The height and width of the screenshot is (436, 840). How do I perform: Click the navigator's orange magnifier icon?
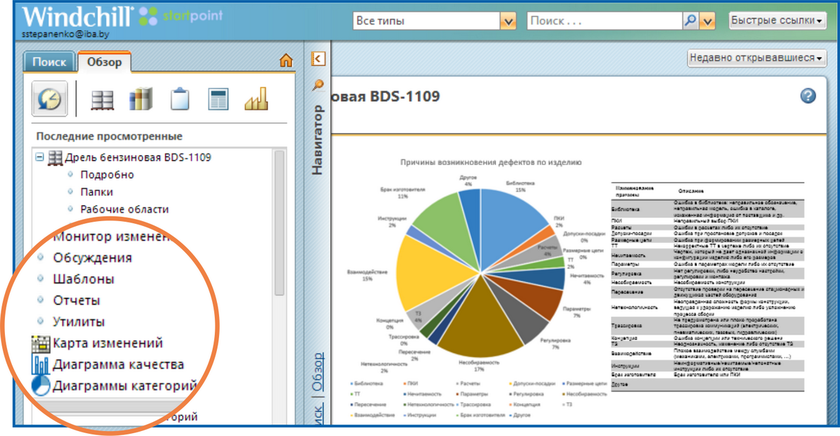coord(319,85)
